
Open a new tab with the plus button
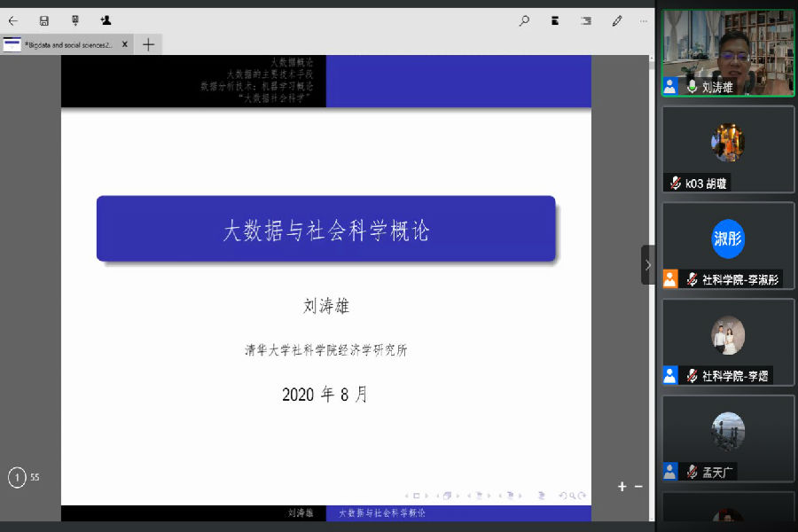pyautogui.click(x=148, y=44)
